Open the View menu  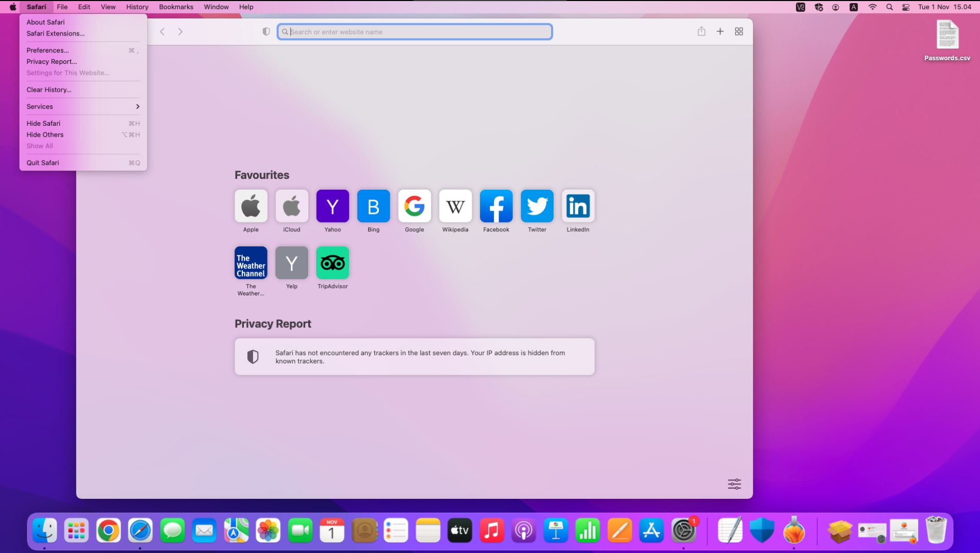click(108, 7)
